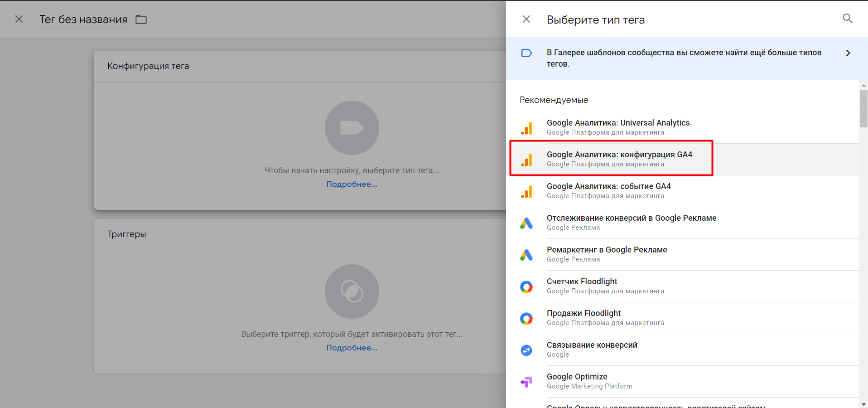This screenshot has width=868, height=408.
Task: Select Связывание конверсий tag type
Action: (682, 350)
